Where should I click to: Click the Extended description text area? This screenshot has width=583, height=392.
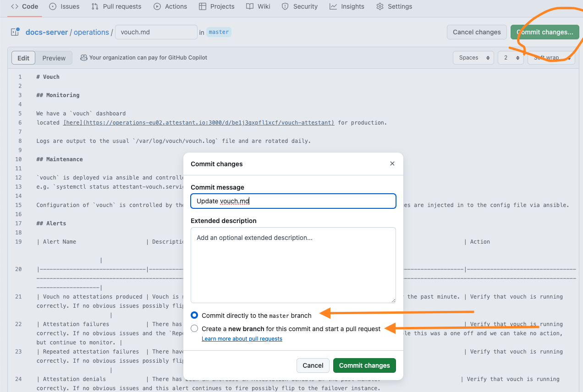[x=293, y=265]
